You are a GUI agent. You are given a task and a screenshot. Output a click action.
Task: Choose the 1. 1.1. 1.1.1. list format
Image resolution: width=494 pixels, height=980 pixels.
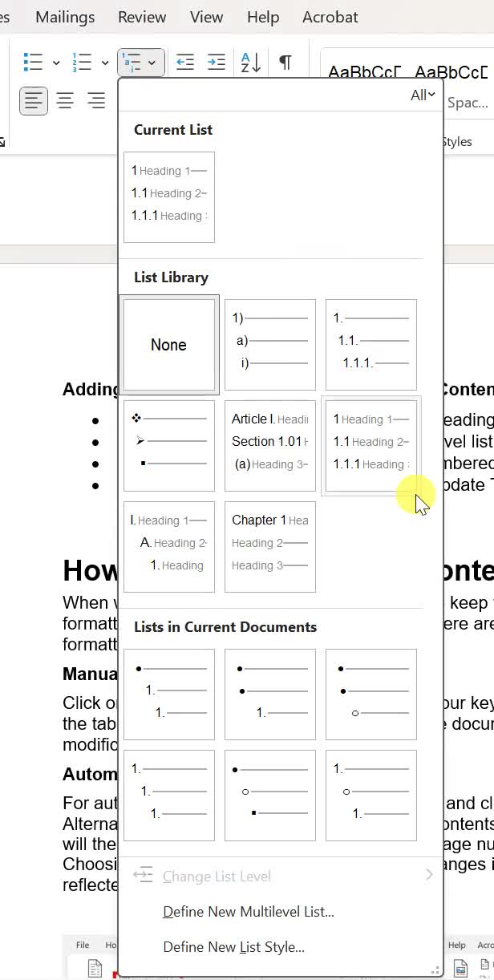pos(371,345)
